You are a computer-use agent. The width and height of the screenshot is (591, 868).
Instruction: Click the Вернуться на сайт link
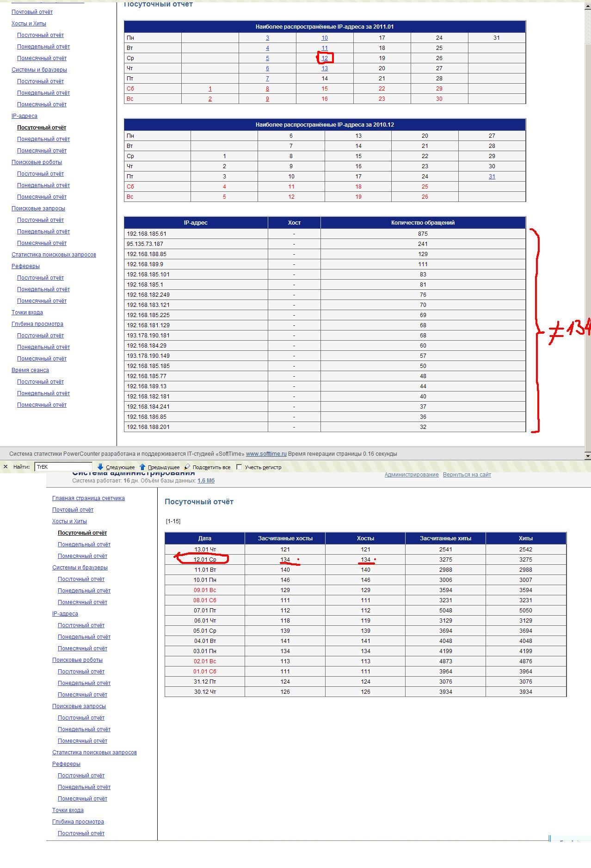(x=467, y=475)
